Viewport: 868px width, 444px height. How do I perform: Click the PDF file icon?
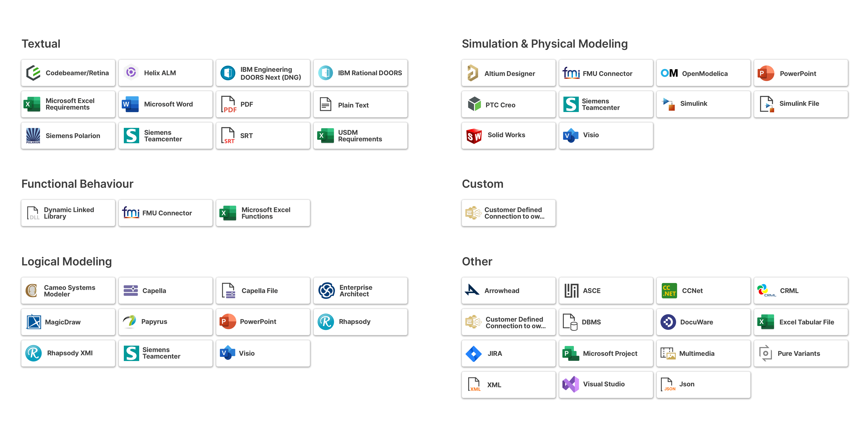point(229,104)
